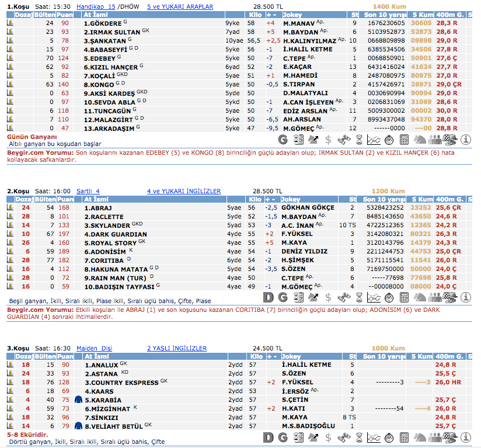Click the checkered flag icon under race 1
This screenshot has height=448, width=481.
[x=449, y=140]
